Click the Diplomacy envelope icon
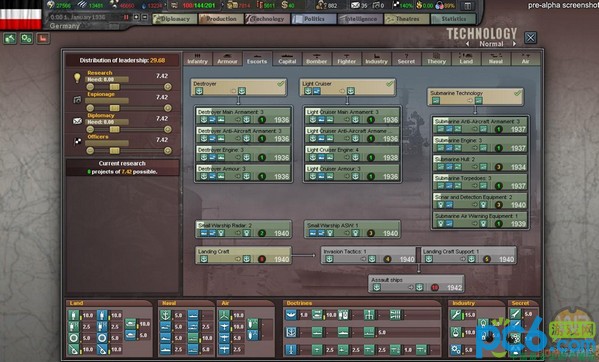Viewport: 599px width, 362px height. (x=77, y=121)
